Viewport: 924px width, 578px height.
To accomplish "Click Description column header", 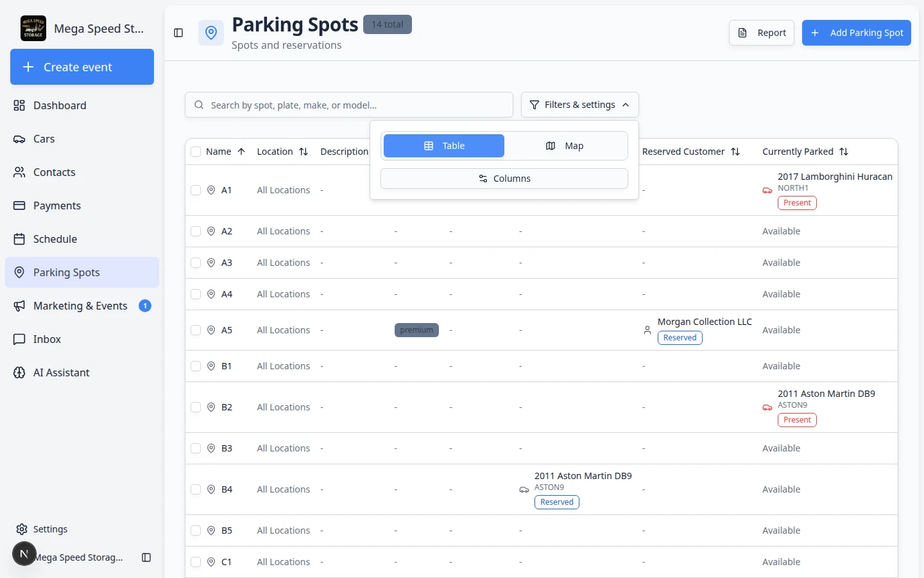I will 345,152.
